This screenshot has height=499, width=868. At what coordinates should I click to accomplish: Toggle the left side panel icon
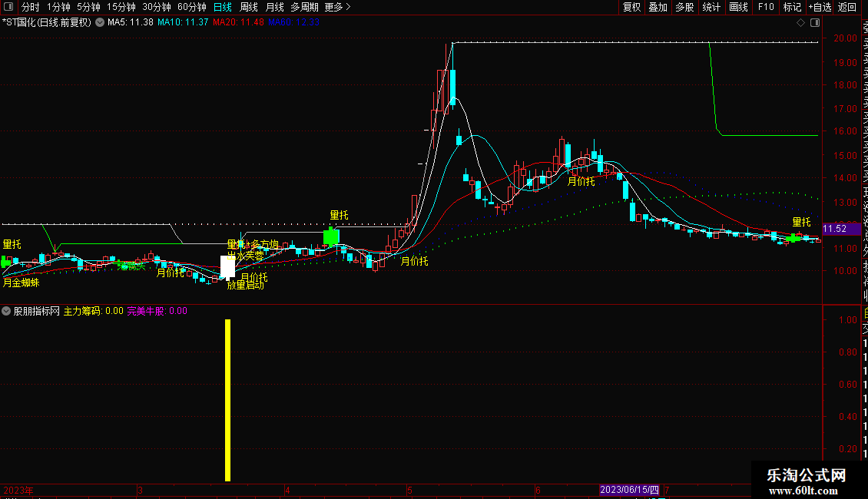click(8, 7)
